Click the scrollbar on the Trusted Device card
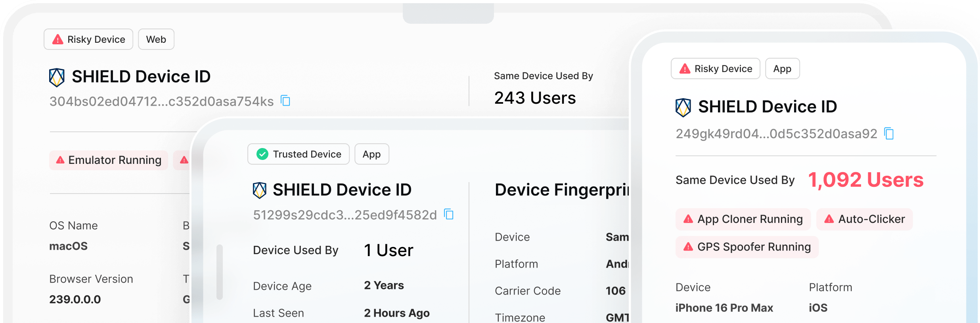 click(x=220, y=272)
